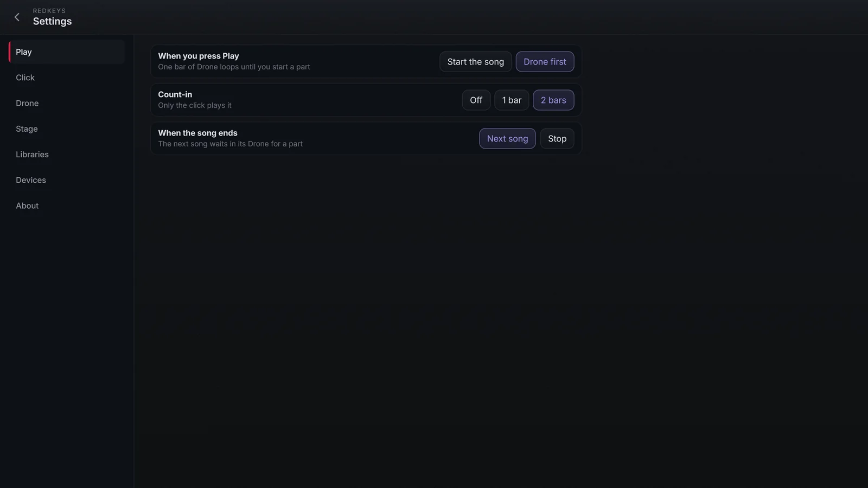Image resolution: width=868 pixels, height=488 pixels.
Task: Open the Click settings section
Action: coord(67,78)
